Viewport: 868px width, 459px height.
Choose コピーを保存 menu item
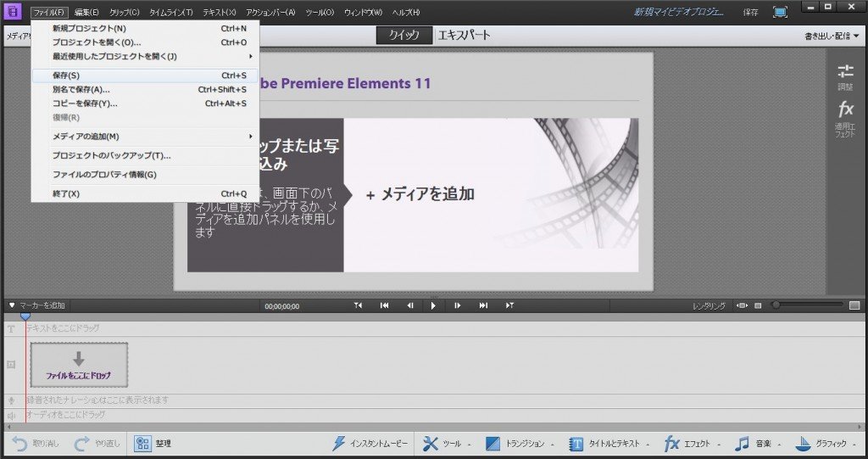point(145,104)
